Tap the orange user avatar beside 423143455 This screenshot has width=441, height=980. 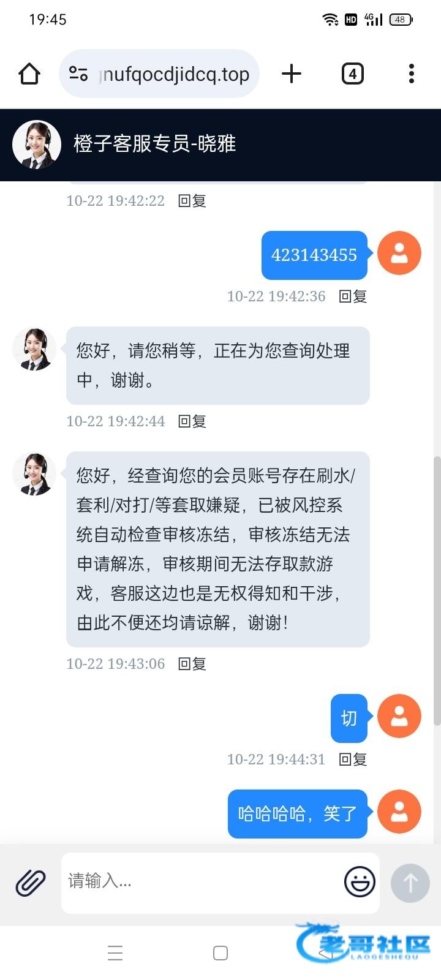(x=399, y=253)
